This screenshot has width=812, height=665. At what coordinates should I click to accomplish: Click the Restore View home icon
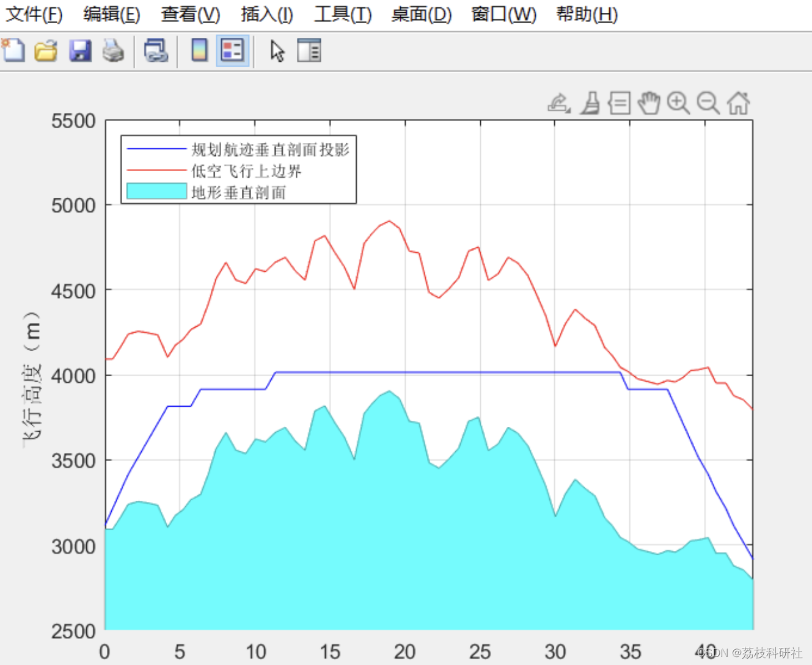coord(738,103)
